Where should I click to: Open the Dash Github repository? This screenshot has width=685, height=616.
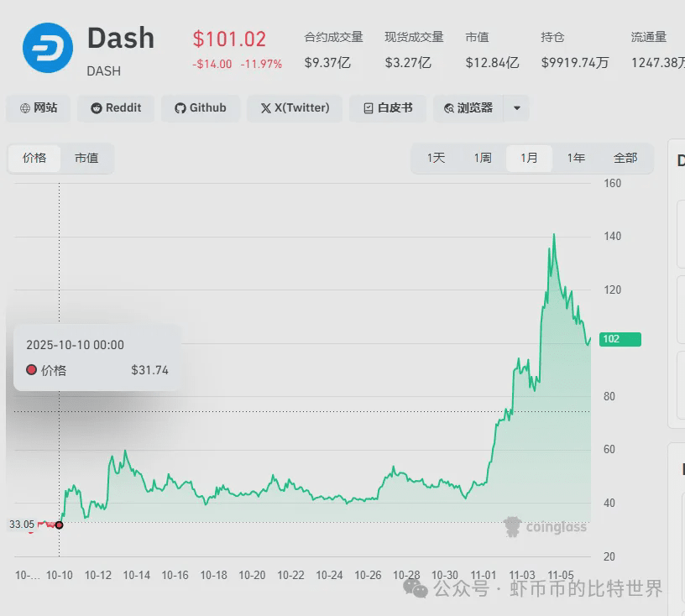tap(201, 108)
